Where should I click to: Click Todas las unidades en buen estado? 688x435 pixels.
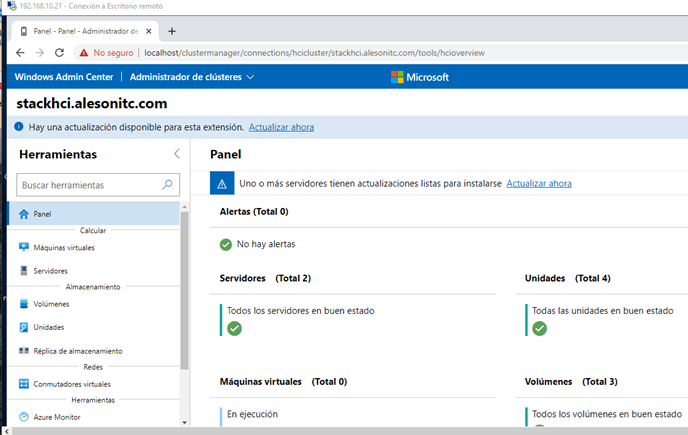point(602,311)
